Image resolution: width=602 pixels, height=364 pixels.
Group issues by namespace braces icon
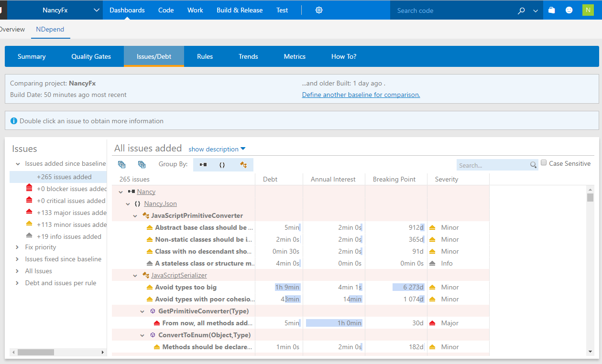pos(223,164)
